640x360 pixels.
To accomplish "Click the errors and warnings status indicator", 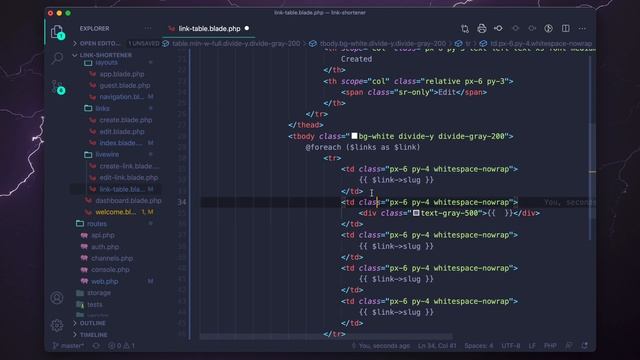I will (x=121, y=346).
